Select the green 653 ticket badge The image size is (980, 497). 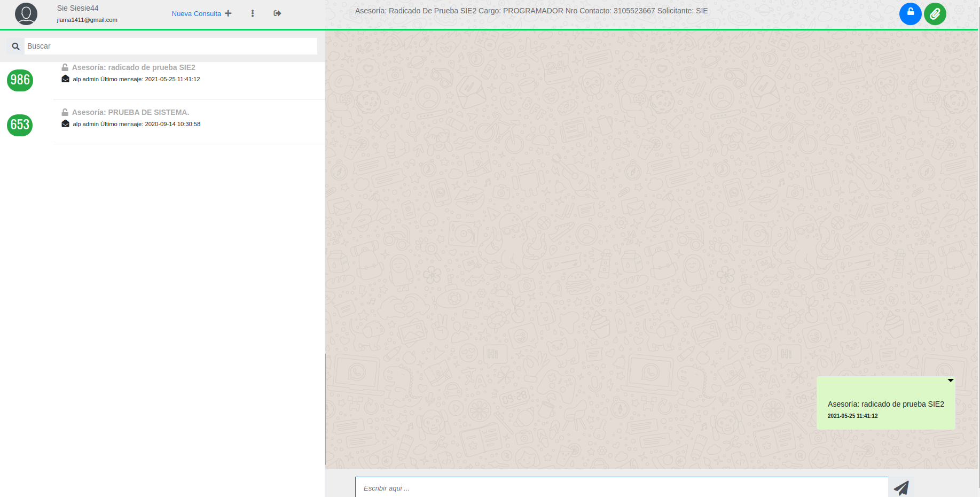click(20, 125)
